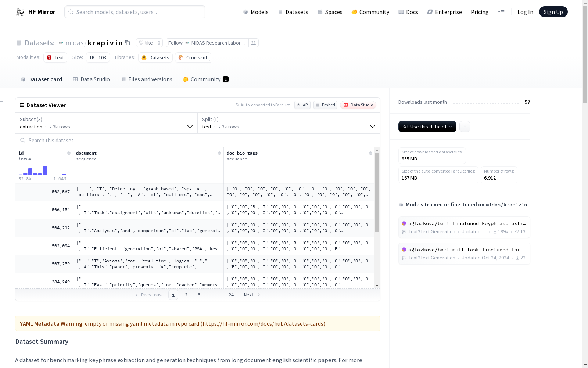The width and height of the screenshot is (588, 368).
Task: Click the Embed button
Action: (x=325, y=105)
